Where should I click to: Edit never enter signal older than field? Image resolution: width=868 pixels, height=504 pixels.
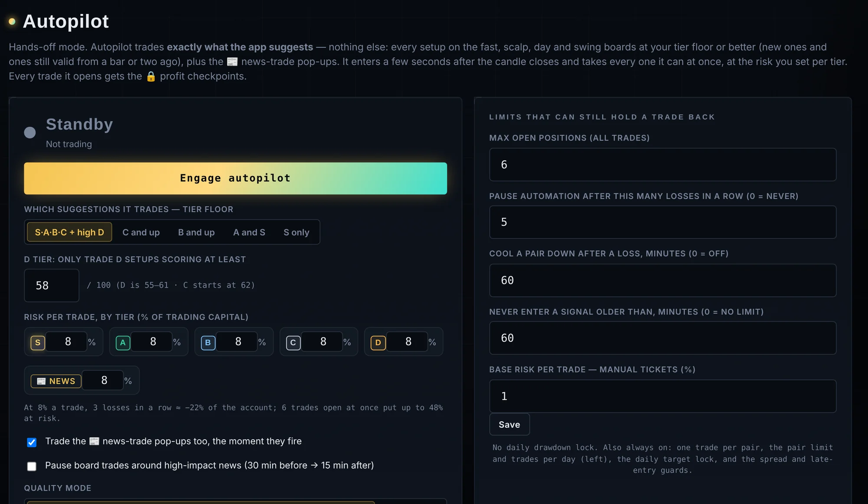tap(663, 338)
